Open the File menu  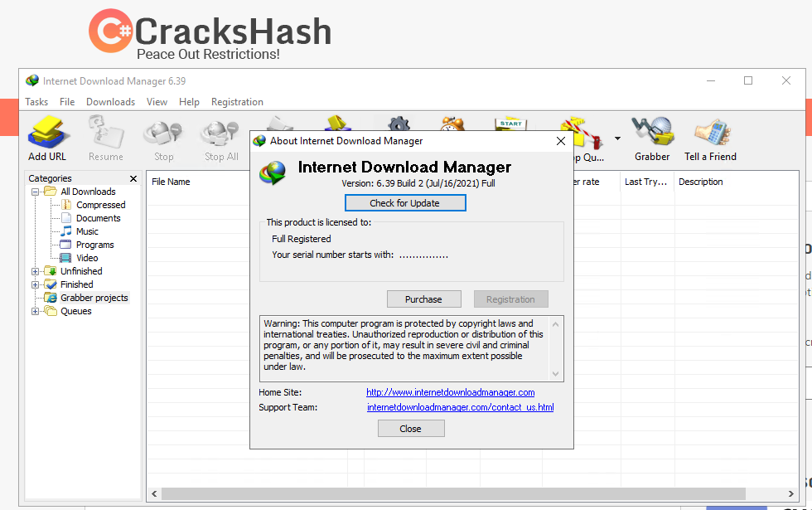(67, 101)
